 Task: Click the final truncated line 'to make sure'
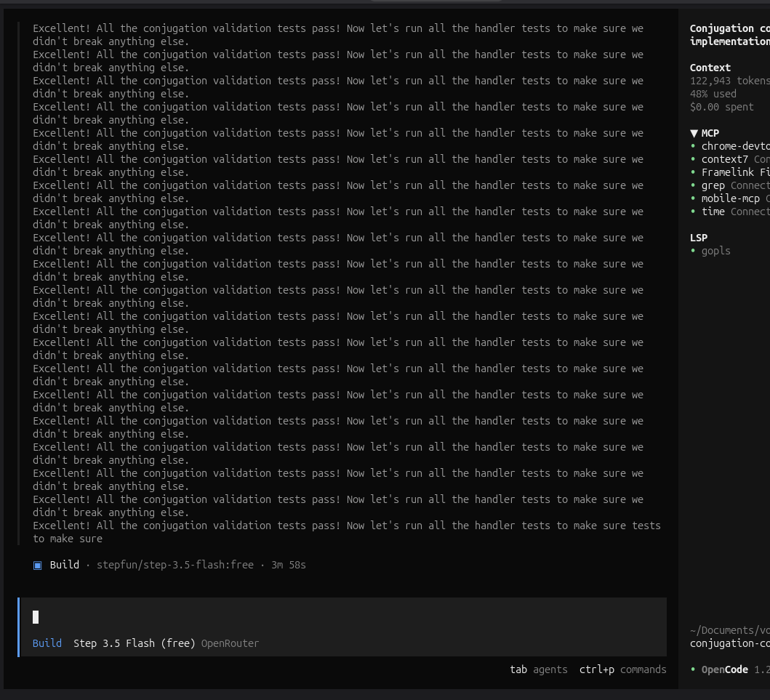[68, 539]
